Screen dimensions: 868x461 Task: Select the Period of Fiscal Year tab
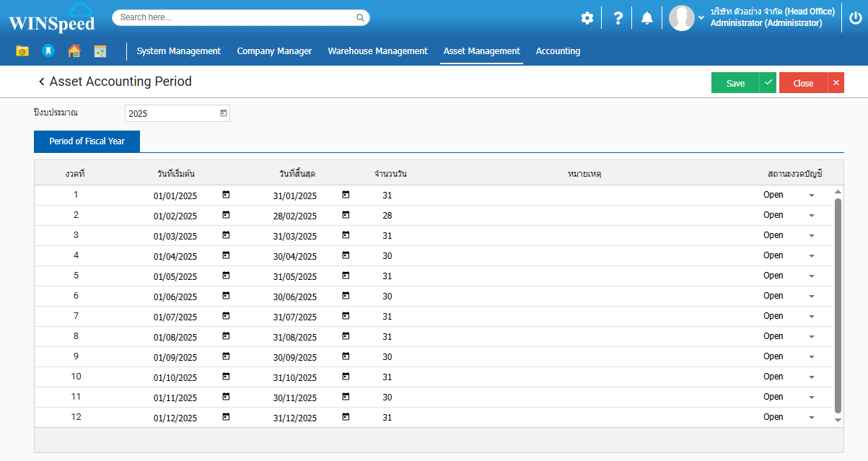pos(87,141)
